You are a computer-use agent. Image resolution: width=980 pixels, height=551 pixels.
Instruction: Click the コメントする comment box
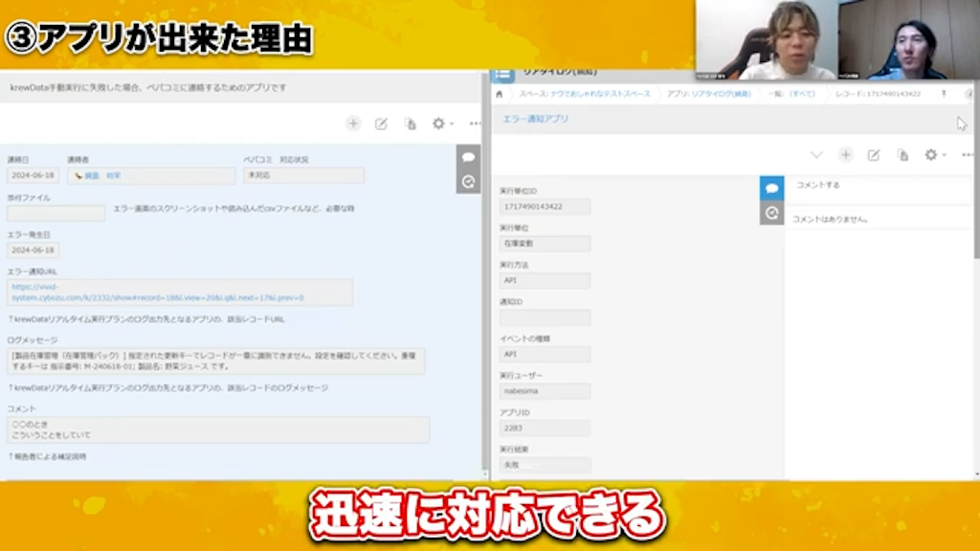(879, 186)
